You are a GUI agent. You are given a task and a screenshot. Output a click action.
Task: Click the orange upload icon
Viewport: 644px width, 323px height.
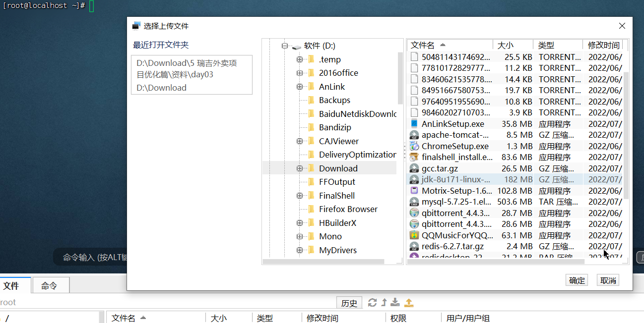409,303
